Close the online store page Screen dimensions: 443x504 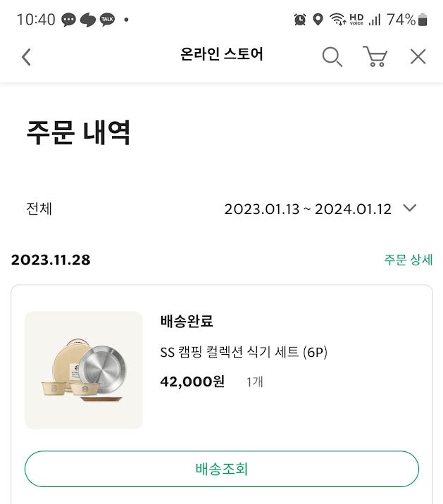(x=418, y=56)
